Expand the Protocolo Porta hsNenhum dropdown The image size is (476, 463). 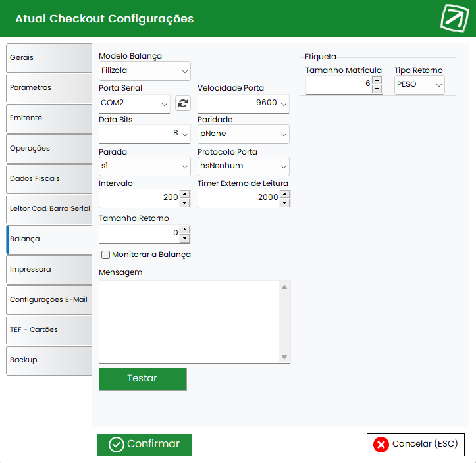click(x=244, y=166)
